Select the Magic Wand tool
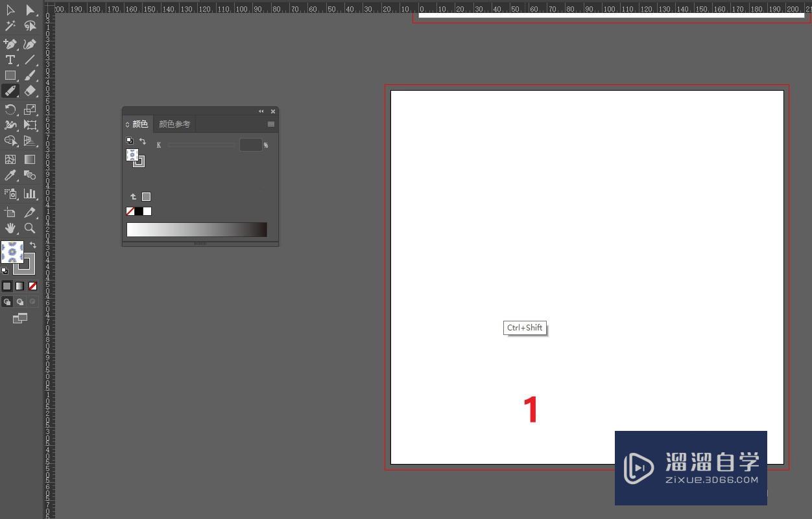Screen dimensions: 812x519 [10, 26]
